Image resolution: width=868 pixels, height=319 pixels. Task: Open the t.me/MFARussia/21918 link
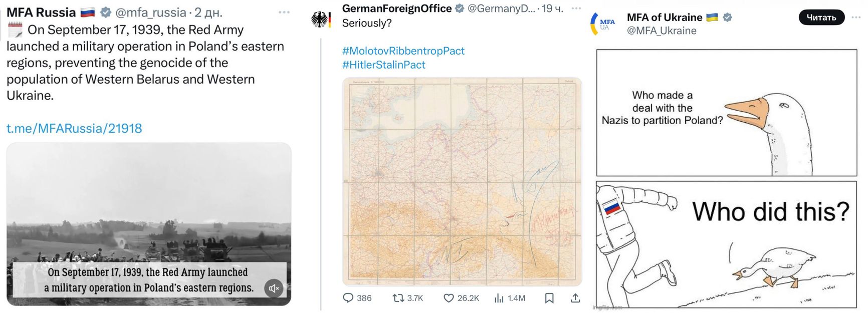pos(74,129)
